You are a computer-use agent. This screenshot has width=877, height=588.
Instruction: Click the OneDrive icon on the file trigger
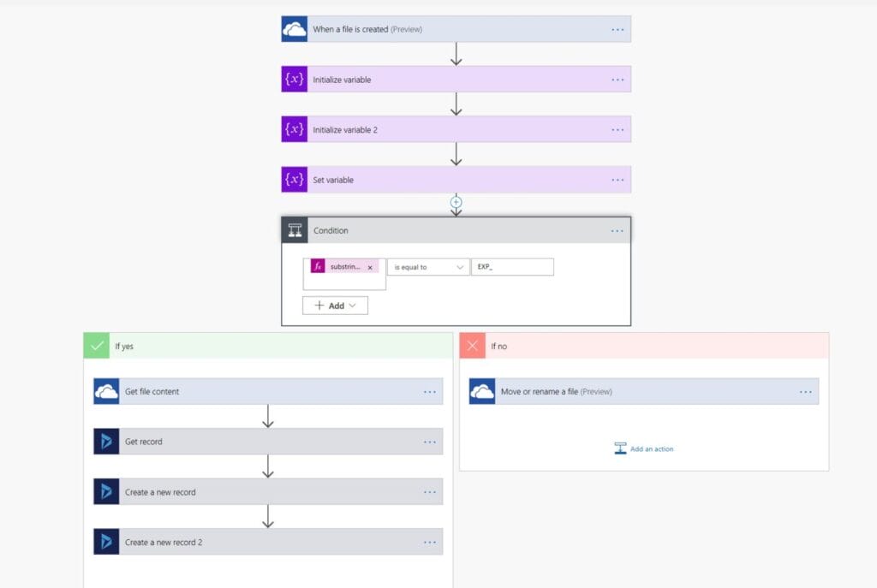tap(295, 28)
